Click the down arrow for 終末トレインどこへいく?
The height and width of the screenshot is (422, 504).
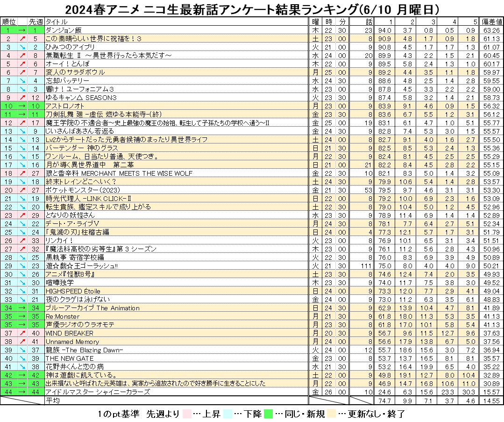click(22, 182)
